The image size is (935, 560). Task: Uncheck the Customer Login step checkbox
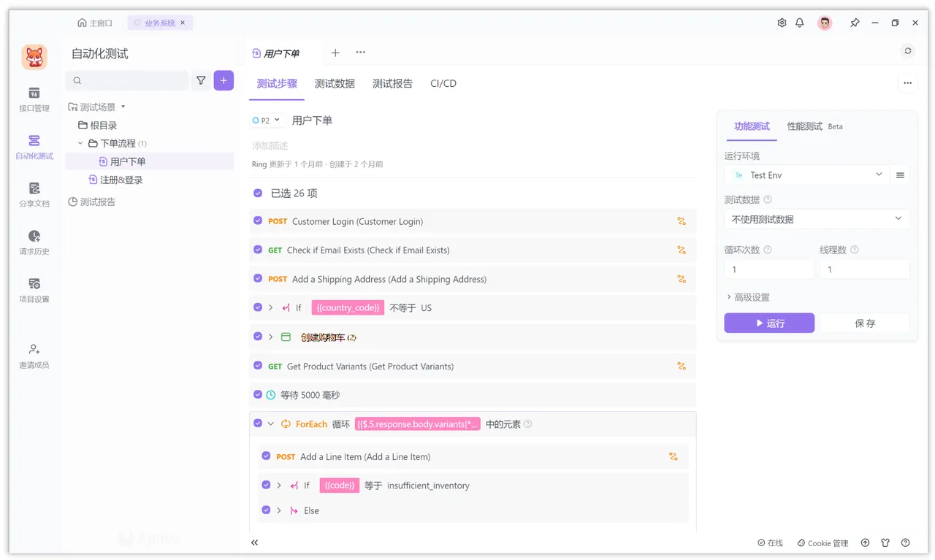pos(258,220)
